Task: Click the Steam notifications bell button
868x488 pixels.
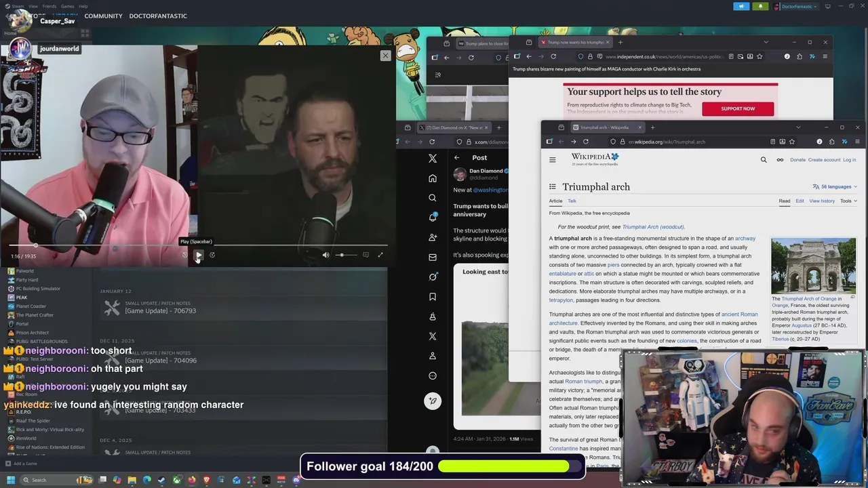Action: click(x=760, y=6)
